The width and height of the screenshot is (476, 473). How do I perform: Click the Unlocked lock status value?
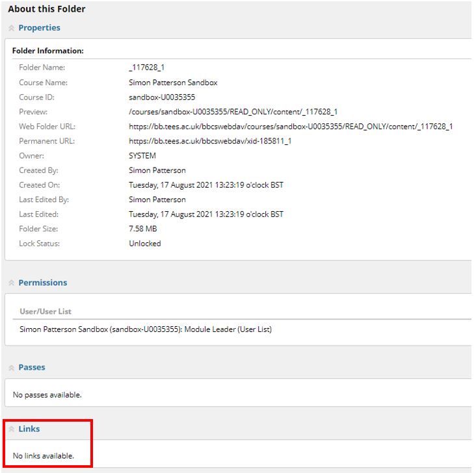click(x=145, y=244)
